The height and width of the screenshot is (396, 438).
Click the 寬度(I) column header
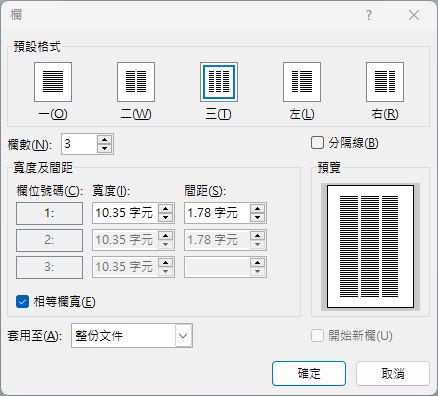111,191
